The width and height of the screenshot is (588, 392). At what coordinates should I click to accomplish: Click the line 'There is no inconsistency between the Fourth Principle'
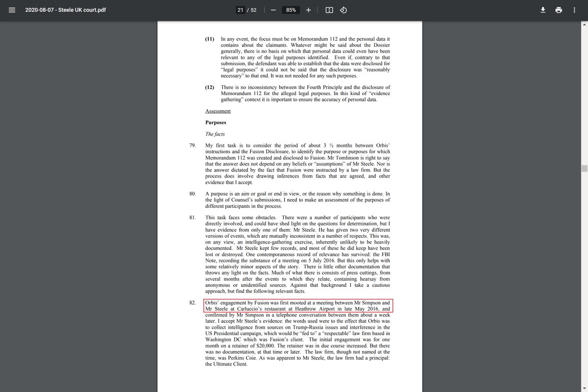point(306,87)
